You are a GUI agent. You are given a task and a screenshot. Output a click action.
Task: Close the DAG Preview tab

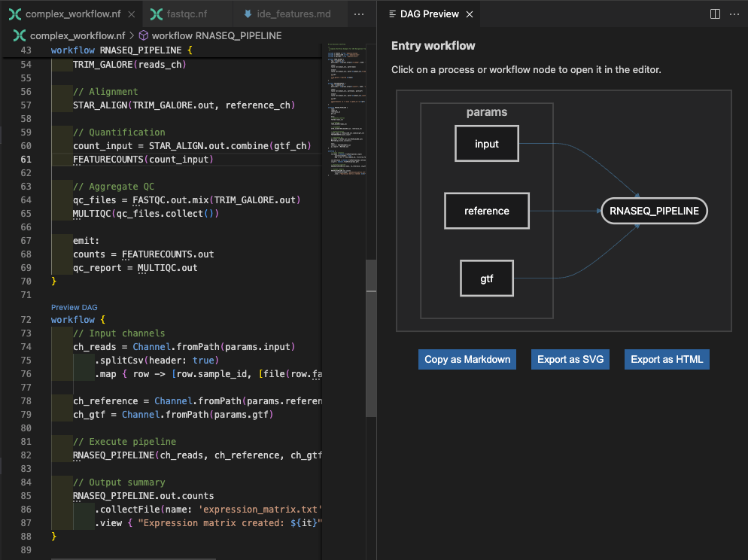469,14
